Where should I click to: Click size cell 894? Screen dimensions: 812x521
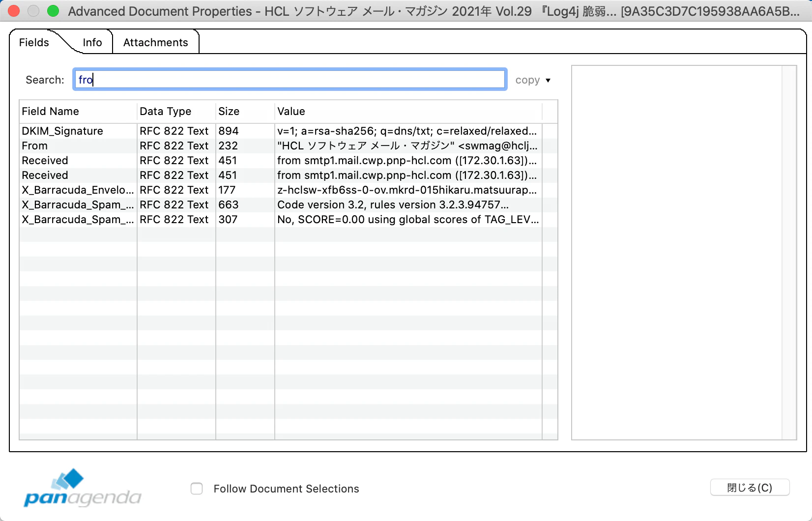coord(229,131)
